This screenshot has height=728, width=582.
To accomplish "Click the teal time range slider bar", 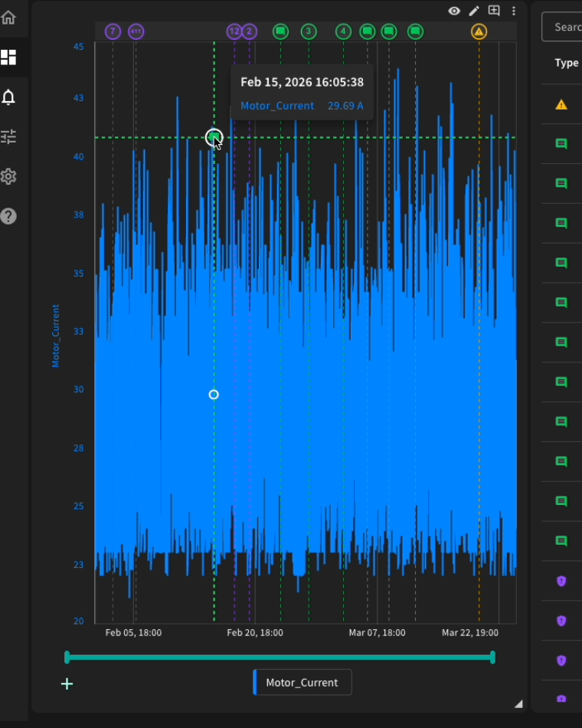I will 280,657.
